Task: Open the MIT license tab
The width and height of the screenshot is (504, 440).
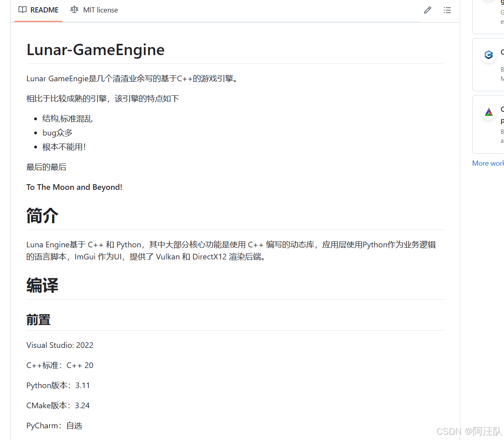Action: pyautogui.click(x=94, y=10)
